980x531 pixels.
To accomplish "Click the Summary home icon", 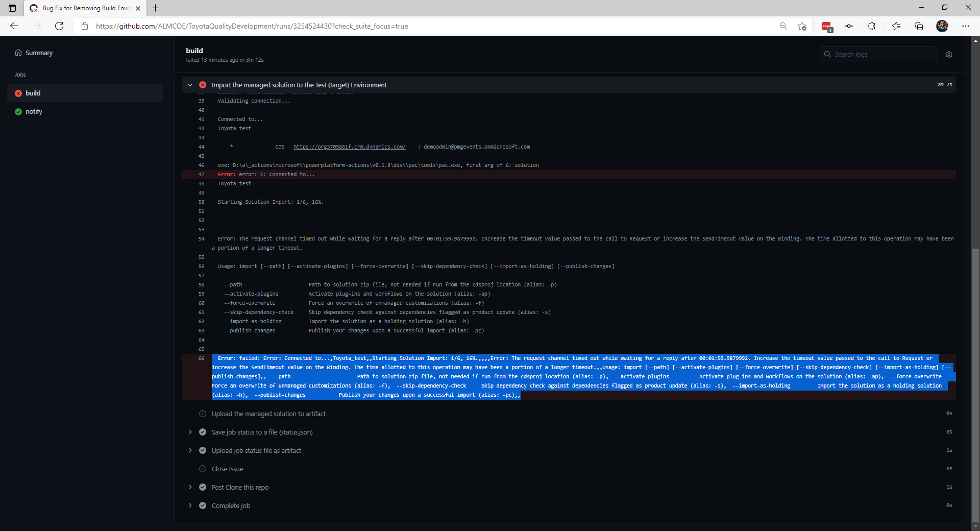I will pos(18,53).
